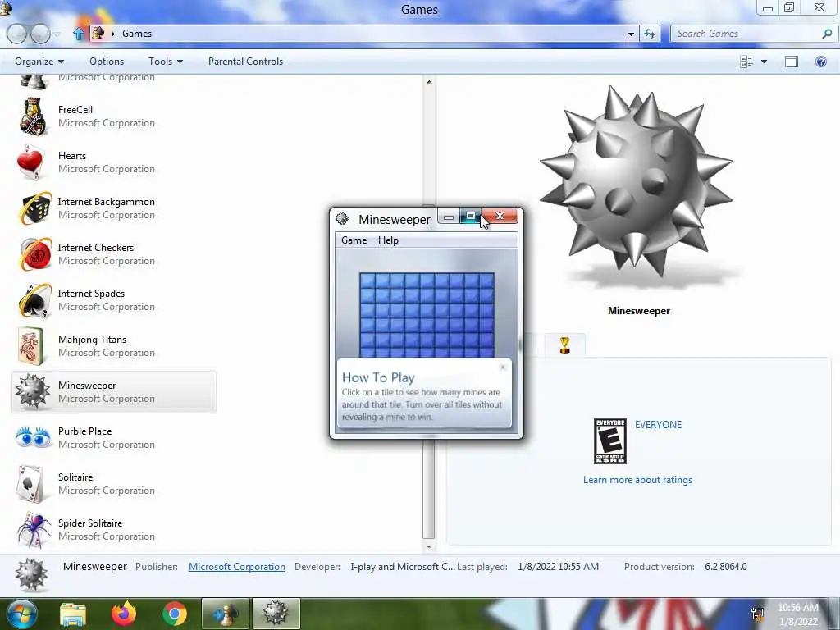Click the breadcrumb arrow before Games

click(112, 34)
